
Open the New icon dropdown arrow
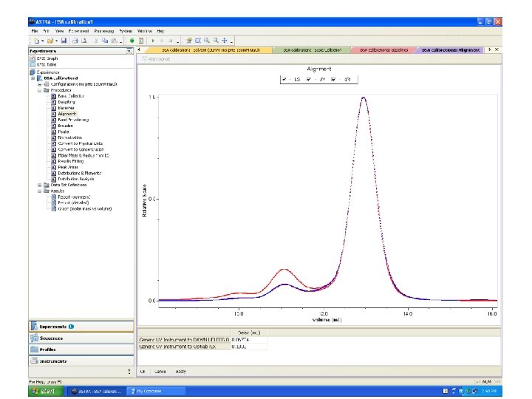pyautogui.click(x=43, y=41)
